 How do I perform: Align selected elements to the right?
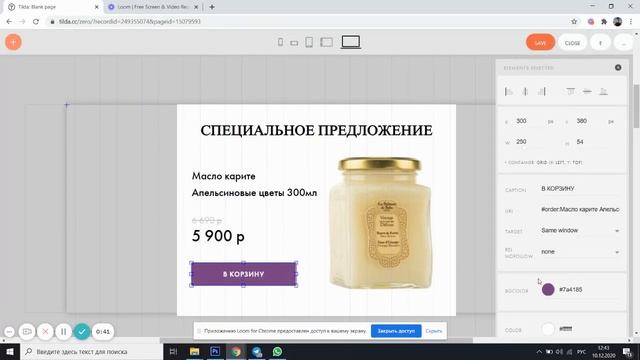[542, 91]
